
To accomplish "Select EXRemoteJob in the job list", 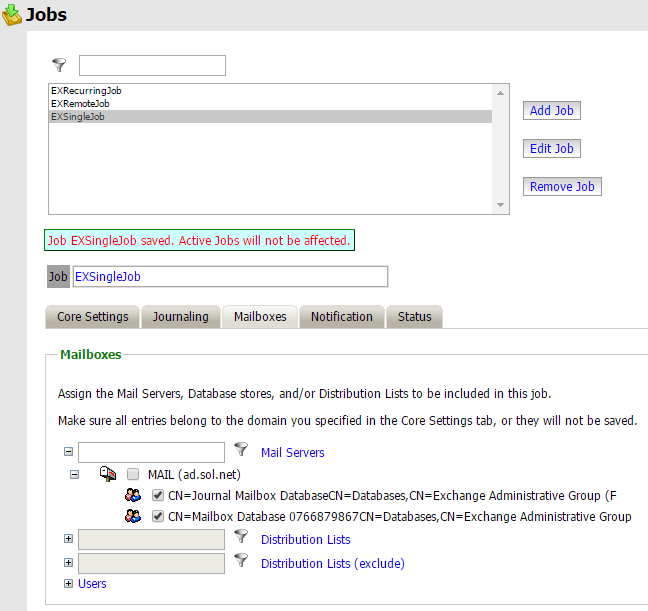I will point(271,103).
